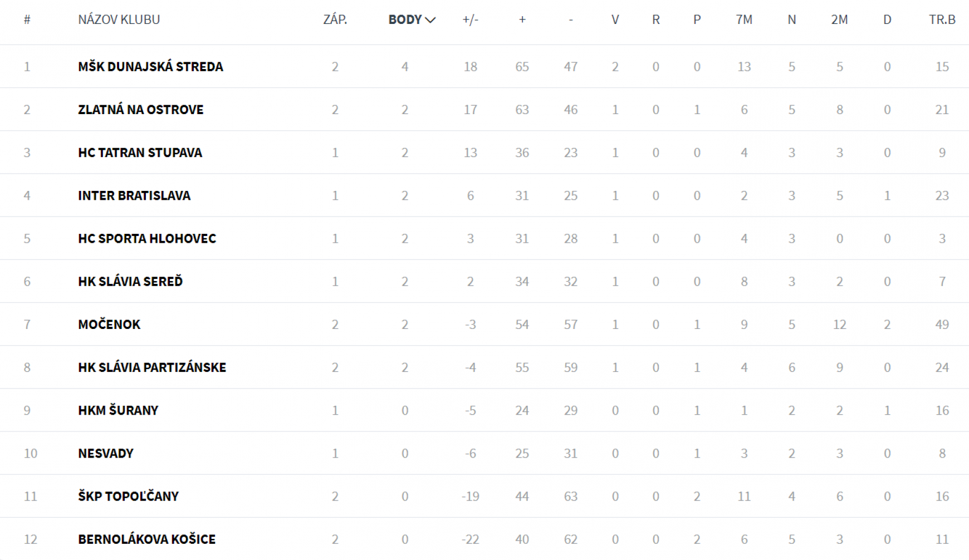The height and width of the screenshot is (560, 969).
Task: Open ŠKP Topoľčany club link
Action: click(x=128, y=496)
